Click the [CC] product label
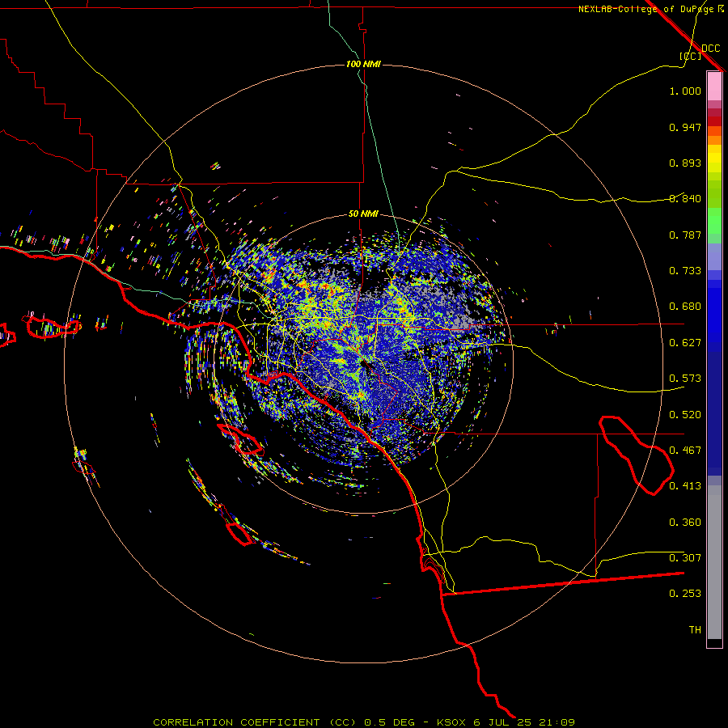Viewport: 728px width, 728px height. [x=690, y=56]
